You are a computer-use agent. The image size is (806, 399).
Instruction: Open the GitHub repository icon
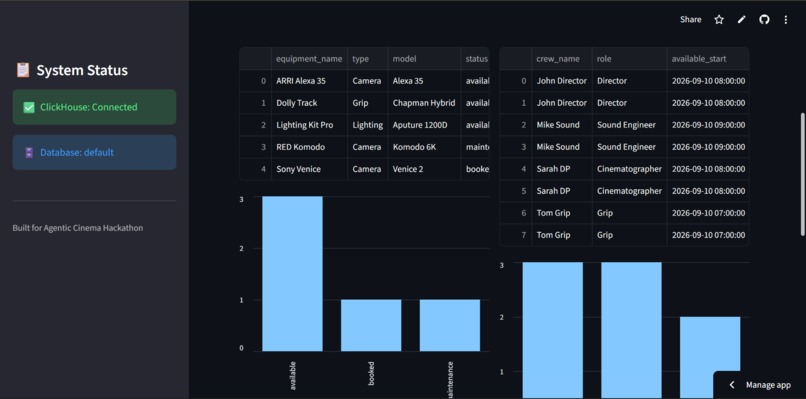click(764, 20)
